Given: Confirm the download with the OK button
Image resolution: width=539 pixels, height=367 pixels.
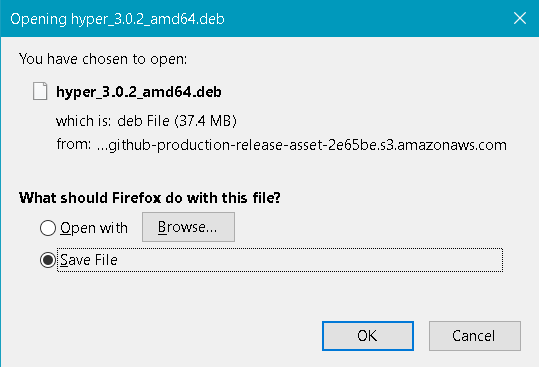Looking at the screenshot, I should [x=368, y=336].
